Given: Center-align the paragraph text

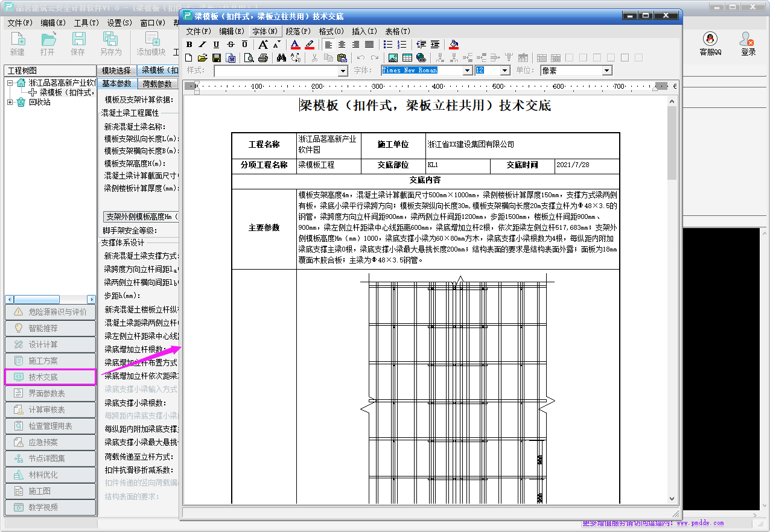Looking at the screenshot, I should [342, 45].
